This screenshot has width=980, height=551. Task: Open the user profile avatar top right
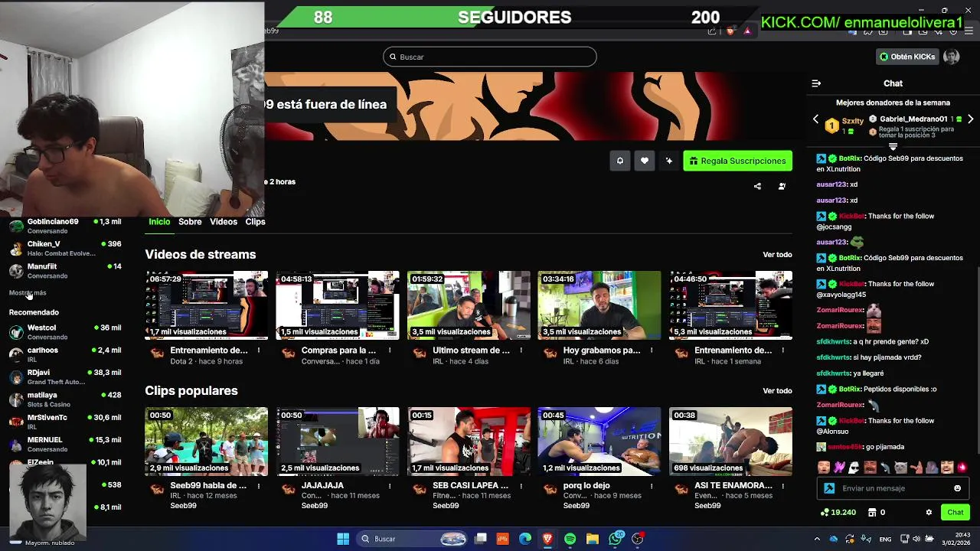[951, 57]
